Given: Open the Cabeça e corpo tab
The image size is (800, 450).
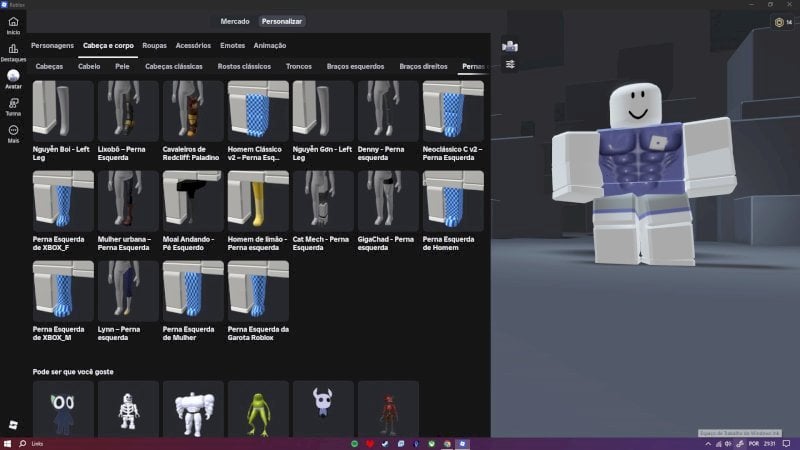Looking at the screenshot, I should pyautogui.click(x=108, y=45).
